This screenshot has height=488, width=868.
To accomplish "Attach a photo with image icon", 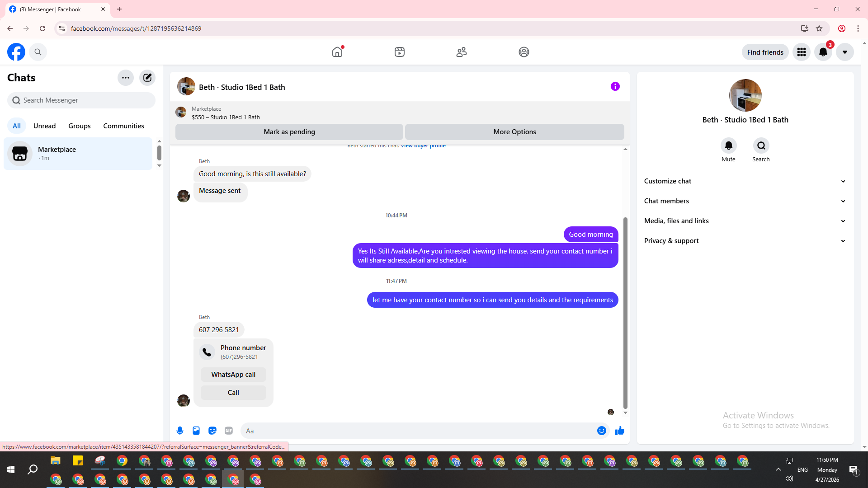I will (x=196, y=431).
